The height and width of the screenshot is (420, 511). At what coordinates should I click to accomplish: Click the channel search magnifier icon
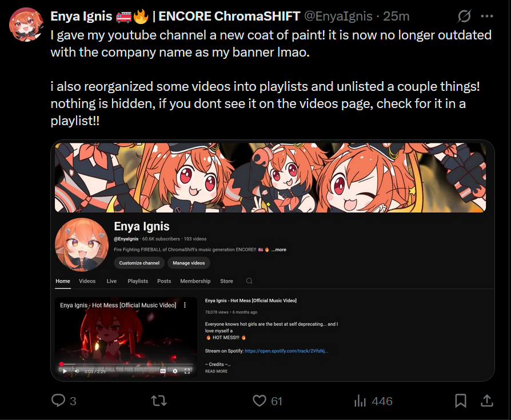[249, 281]
